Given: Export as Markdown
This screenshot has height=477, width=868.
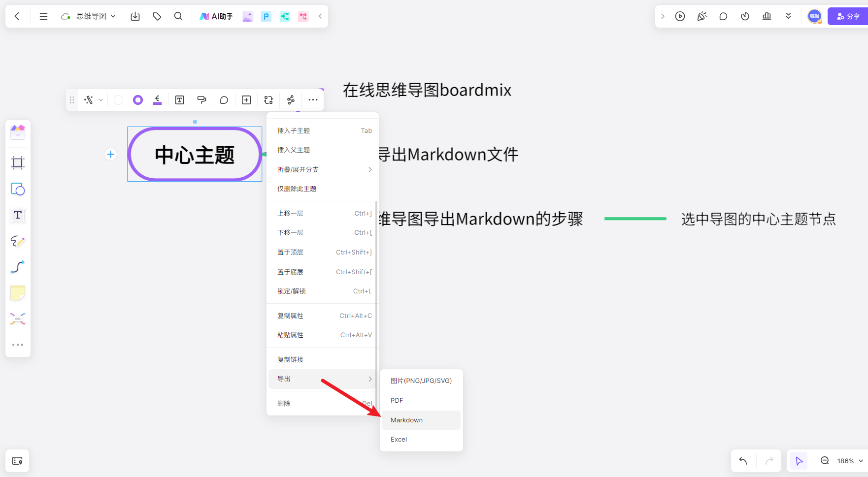Looking at the screenshot, I should (421, 420).
